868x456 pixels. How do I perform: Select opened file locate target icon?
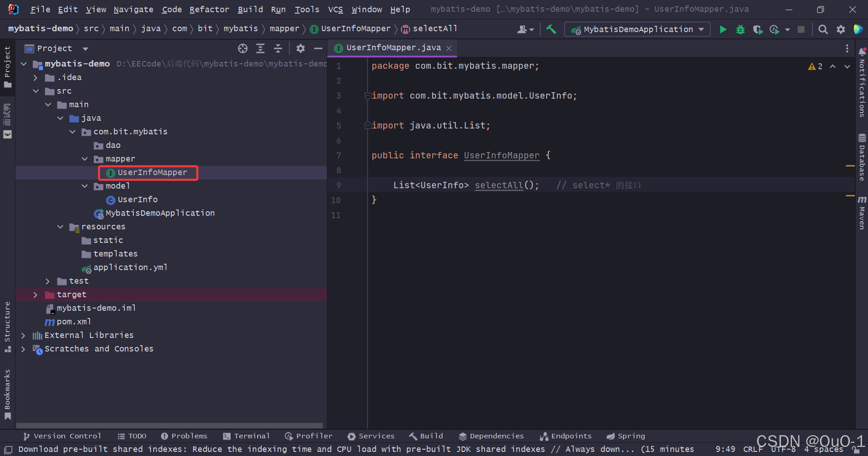tap(243, 48)
